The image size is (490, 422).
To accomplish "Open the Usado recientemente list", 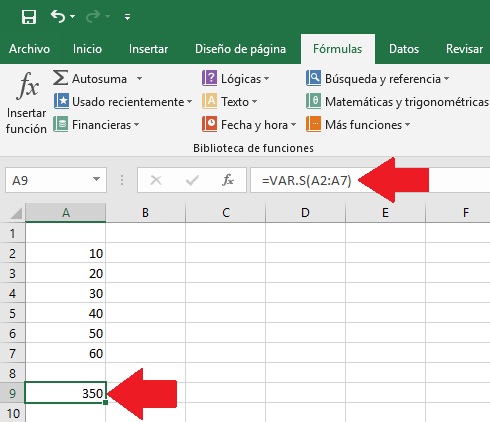I will coord(123,102).
